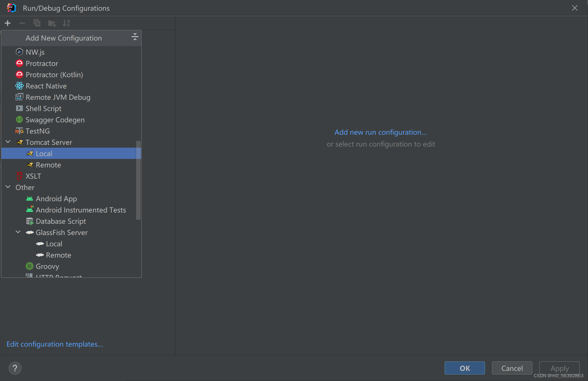Click the Groovy configuration icon
The width and height of the screenshot is (588, 381).
coord(30,266)
